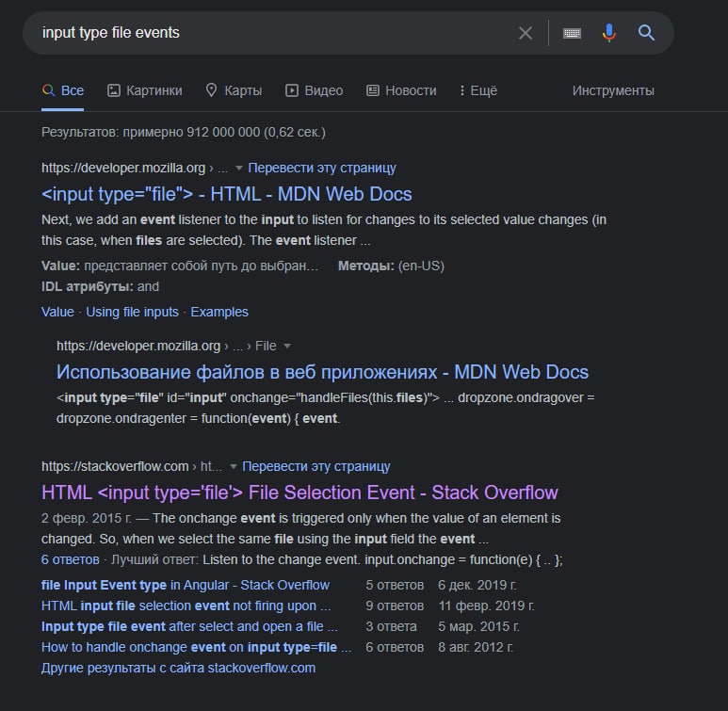This screenshot has height=711, width=728.
Task: Expand dropdown arrow next to mozilla File URL
Action: click(287, 346)
